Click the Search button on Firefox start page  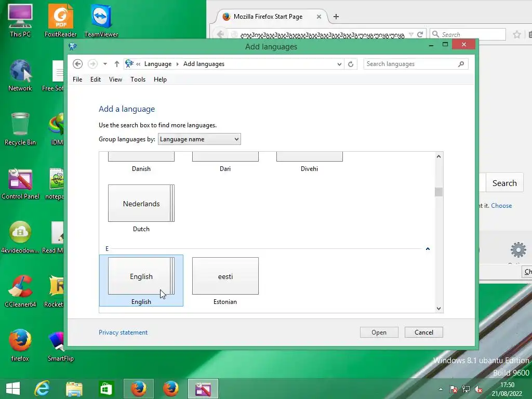[504, 183]
